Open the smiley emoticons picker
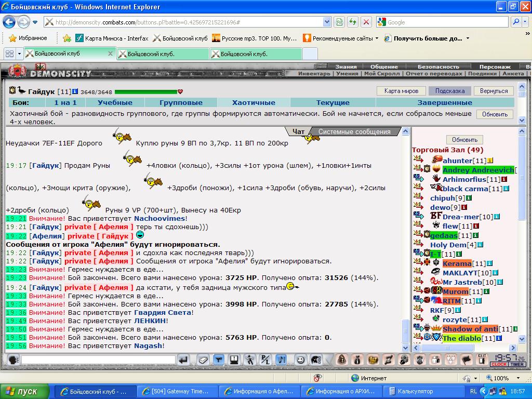Viewport: 532px width, 399px height. pos(300,360)
